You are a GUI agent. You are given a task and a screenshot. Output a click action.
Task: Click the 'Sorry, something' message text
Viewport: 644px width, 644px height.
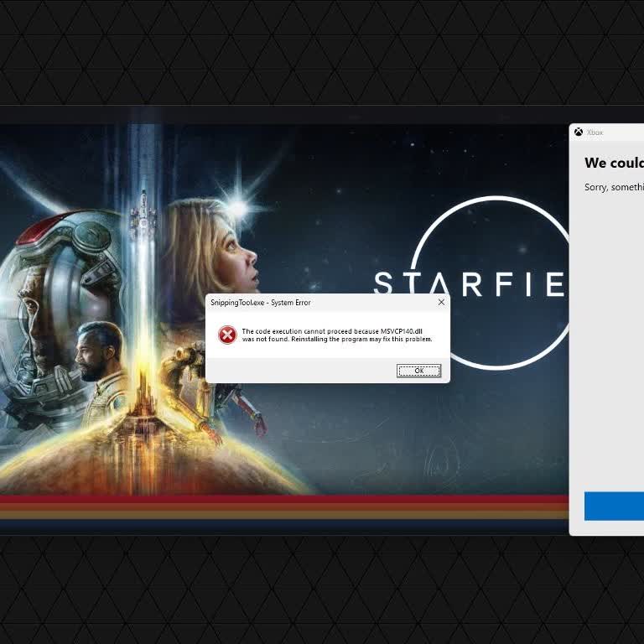click(614, 188)
